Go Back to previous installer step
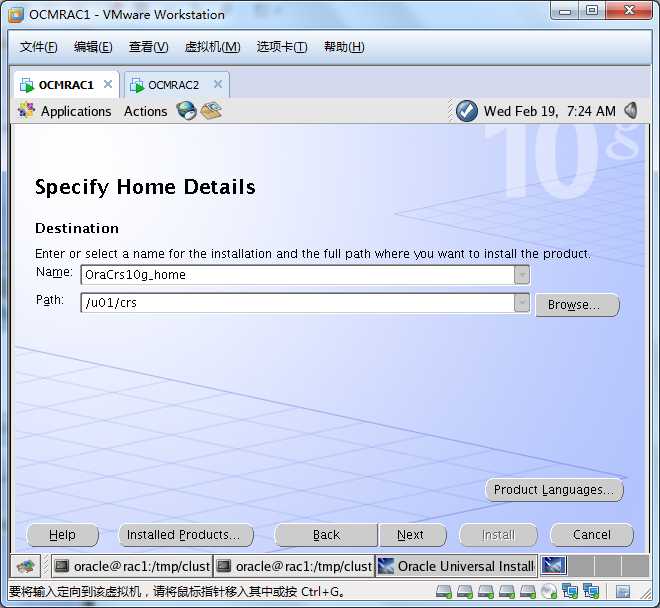660x608 pixels. point(326,535)
